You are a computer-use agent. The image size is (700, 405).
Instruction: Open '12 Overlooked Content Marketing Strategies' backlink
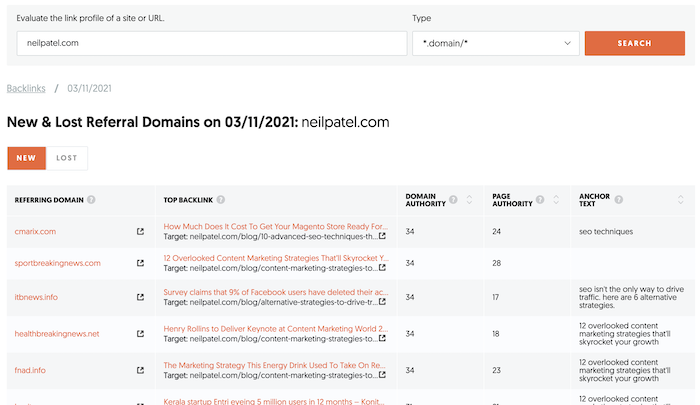276,258
